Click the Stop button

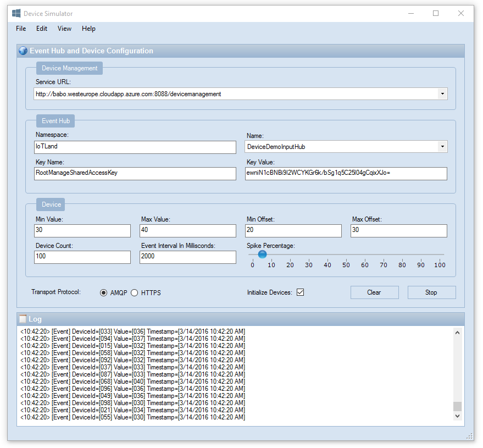tap(431, 292)
